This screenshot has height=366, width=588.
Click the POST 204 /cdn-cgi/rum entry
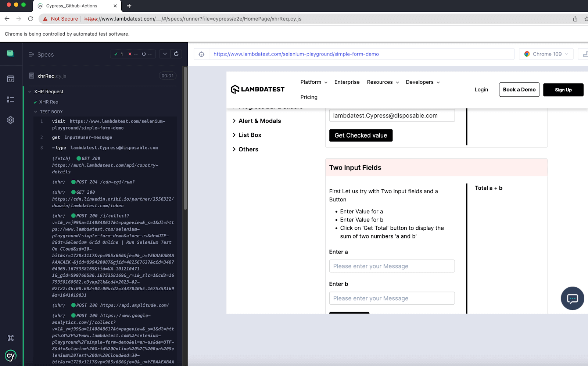[x=105, y=182]
